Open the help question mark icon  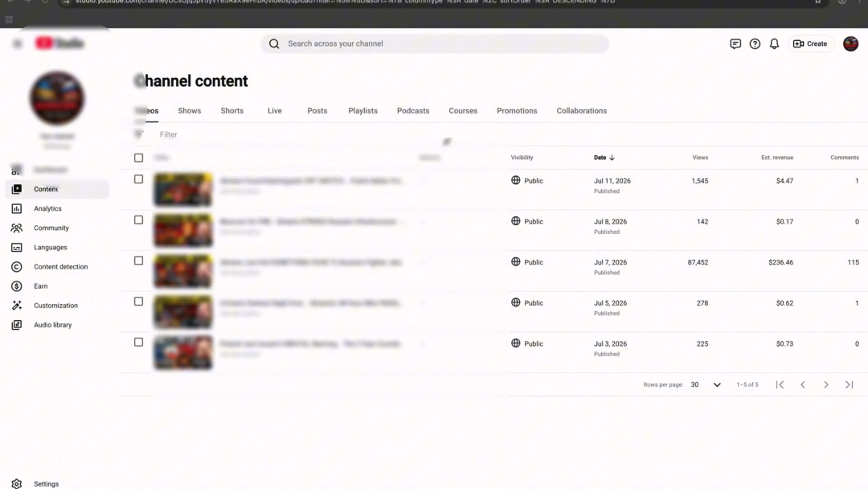(x=755, y=43)
